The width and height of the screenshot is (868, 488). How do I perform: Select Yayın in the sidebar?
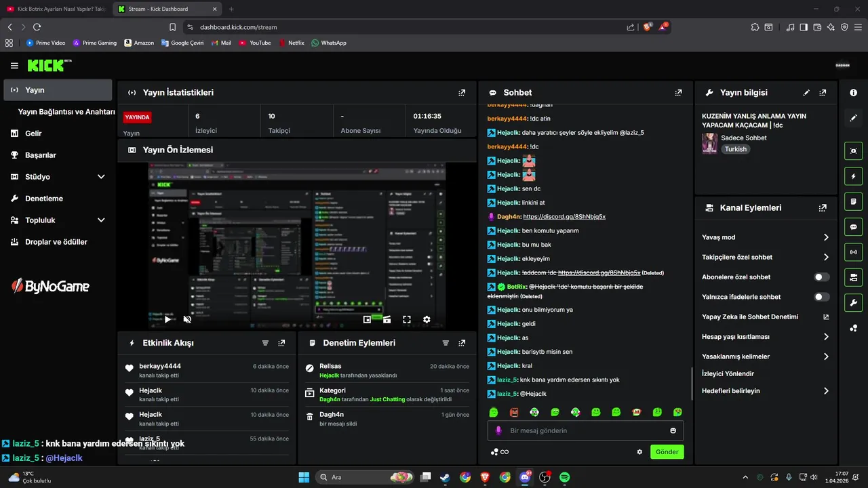coord(58,90)
